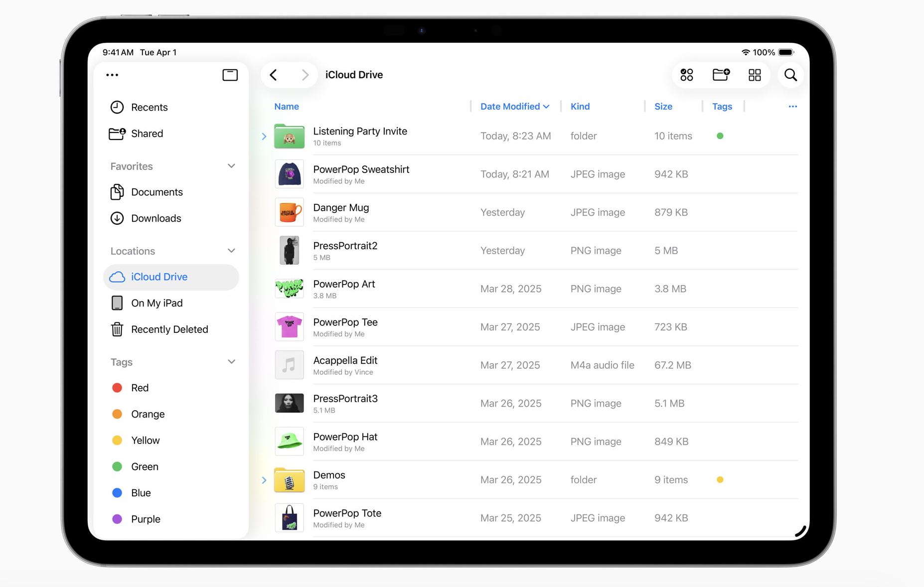This screenshot has height=587, width=924.
Task: Sort by Date Modified column
Action: pos(514,106)
